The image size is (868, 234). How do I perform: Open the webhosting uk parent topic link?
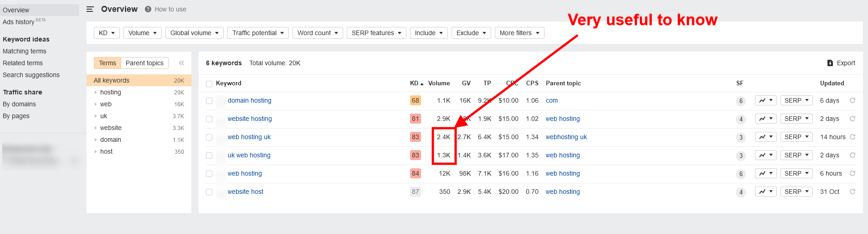pos(566,137)
